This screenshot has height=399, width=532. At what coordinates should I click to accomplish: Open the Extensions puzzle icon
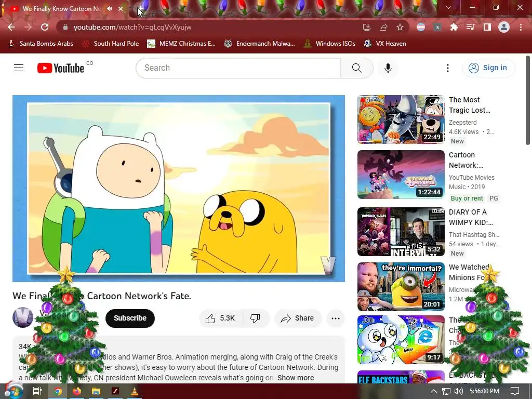454,27
